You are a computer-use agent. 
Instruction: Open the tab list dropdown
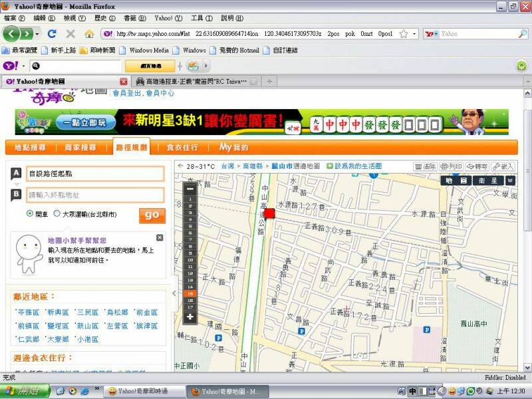[527, 81]
